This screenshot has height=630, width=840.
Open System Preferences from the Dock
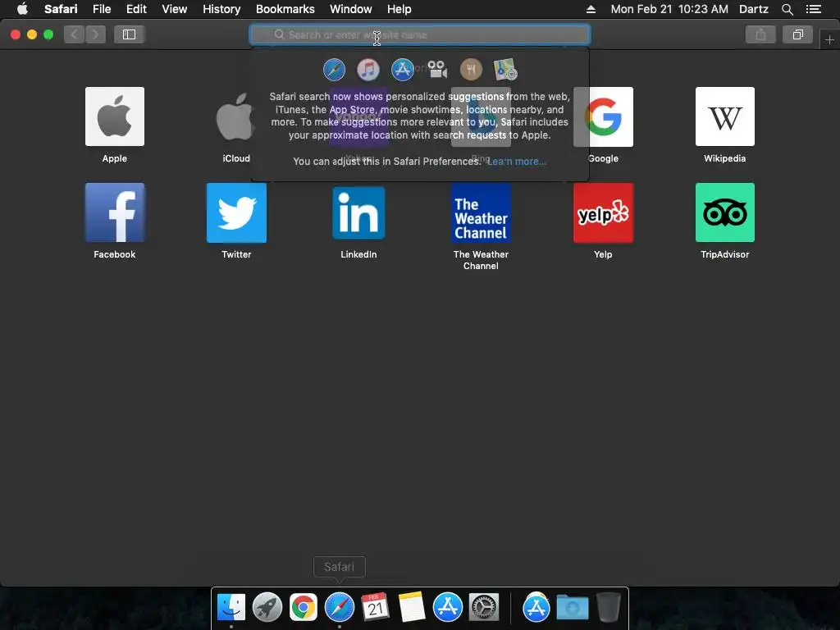click(x=484, y=608)
